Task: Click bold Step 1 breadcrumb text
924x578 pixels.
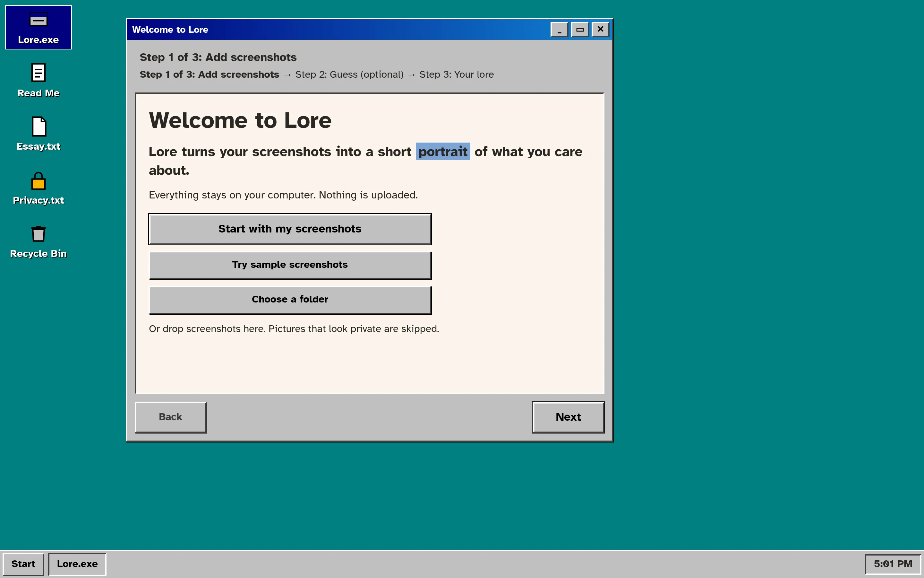Action: tap(209, 74)
